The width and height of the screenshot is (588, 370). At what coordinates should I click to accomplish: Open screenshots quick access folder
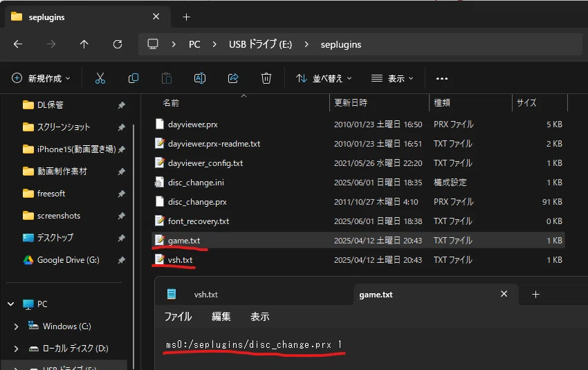(59, 216)
